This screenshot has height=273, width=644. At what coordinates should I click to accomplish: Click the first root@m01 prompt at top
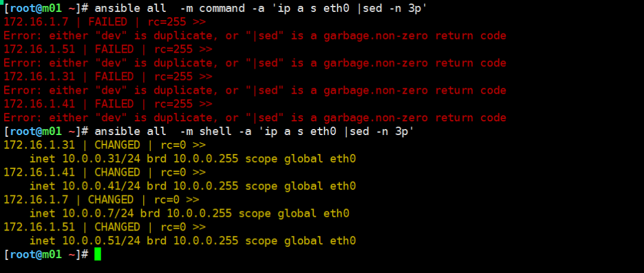pos(46,8)
